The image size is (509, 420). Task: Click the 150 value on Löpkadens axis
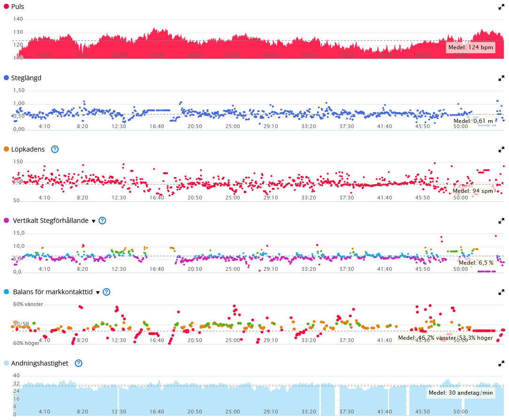18,161
